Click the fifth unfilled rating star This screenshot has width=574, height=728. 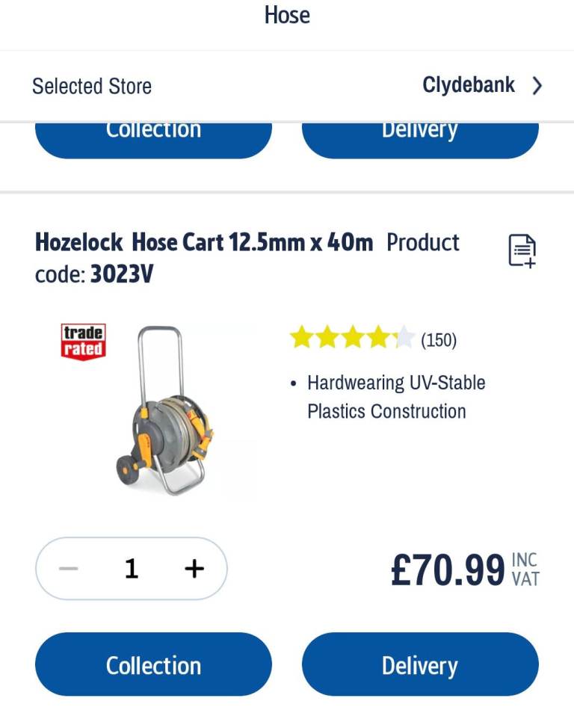pyautogui.click(x=405, y=338)
